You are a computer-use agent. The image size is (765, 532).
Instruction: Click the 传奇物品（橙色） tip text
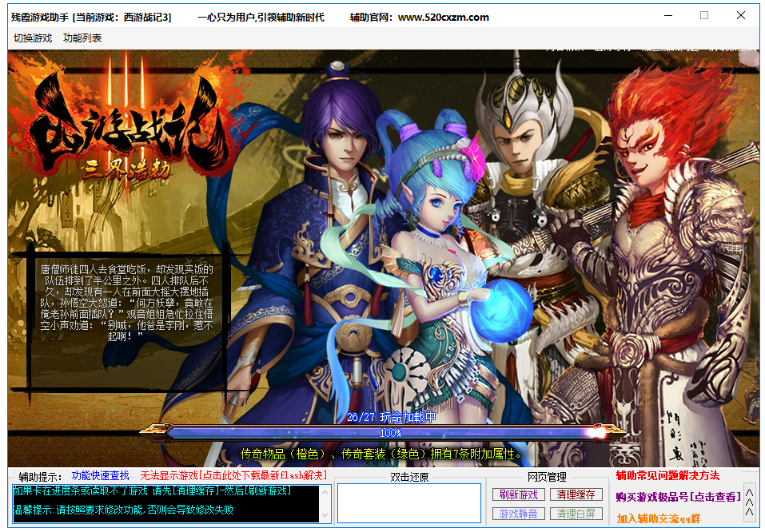tap(381, 455)
